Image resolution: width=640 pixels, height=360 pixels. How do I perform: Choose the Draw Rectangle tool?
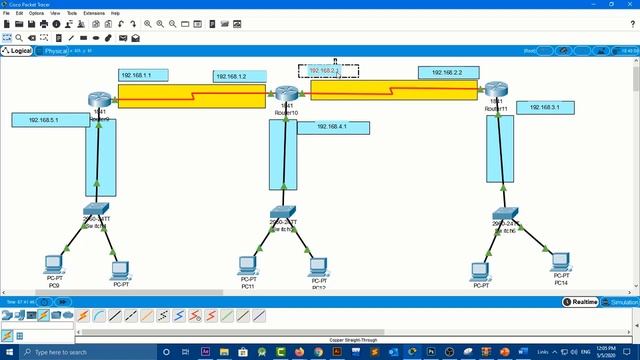[83, 38]
